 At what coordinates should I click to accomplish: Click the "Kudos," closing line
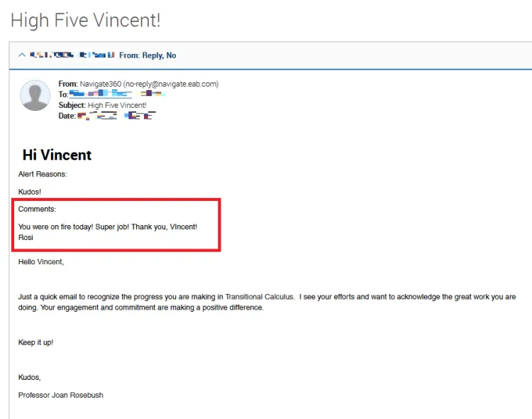(x=30, y=377)
